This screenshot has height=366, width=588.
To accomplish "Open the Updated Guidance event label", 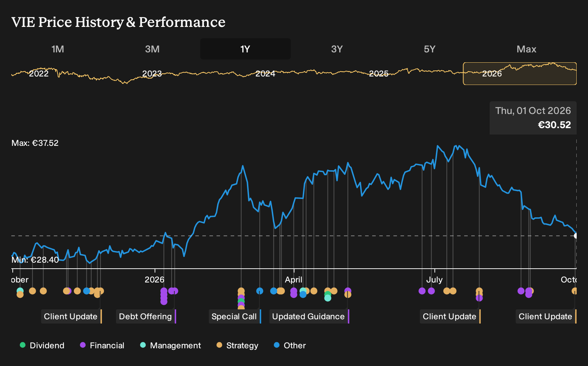I will tap(309, 316).
